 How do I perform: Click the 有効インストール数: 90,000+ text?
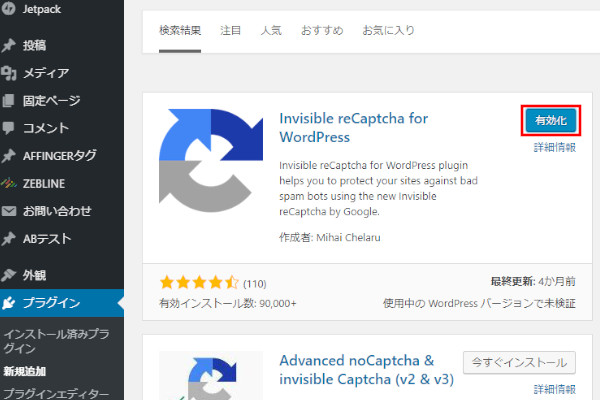pos(228,304)
